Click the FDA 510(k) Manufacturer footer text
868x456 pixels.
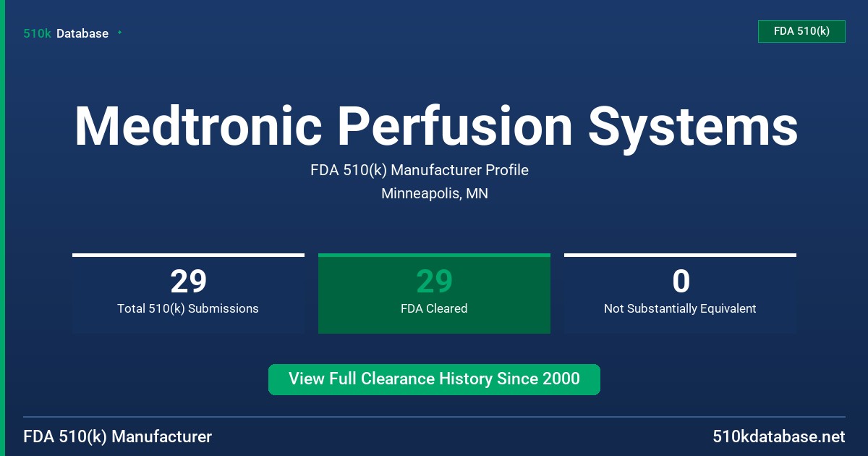118,437
